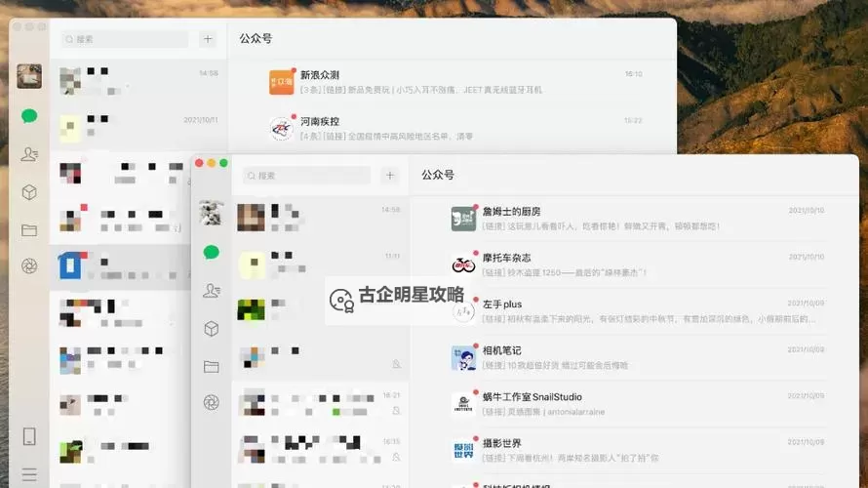Open Files folder icon in the back window
The height and width of the screenshot is (488, 868).
tap(29, 230)
